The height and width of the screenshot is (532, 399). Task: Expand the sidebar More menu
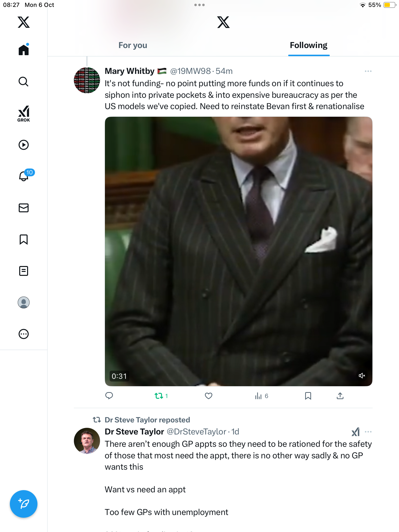tap(24, 334)
